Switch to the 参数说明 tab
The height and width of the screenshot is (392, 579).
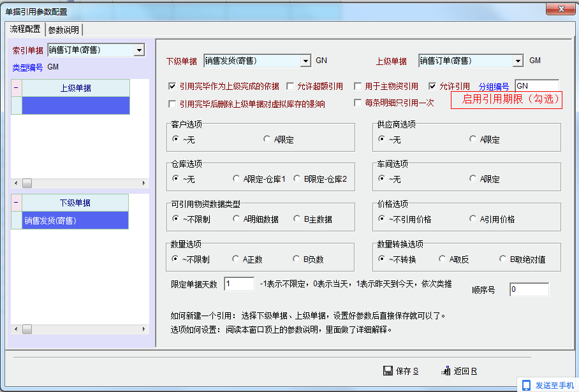(64, 29)
